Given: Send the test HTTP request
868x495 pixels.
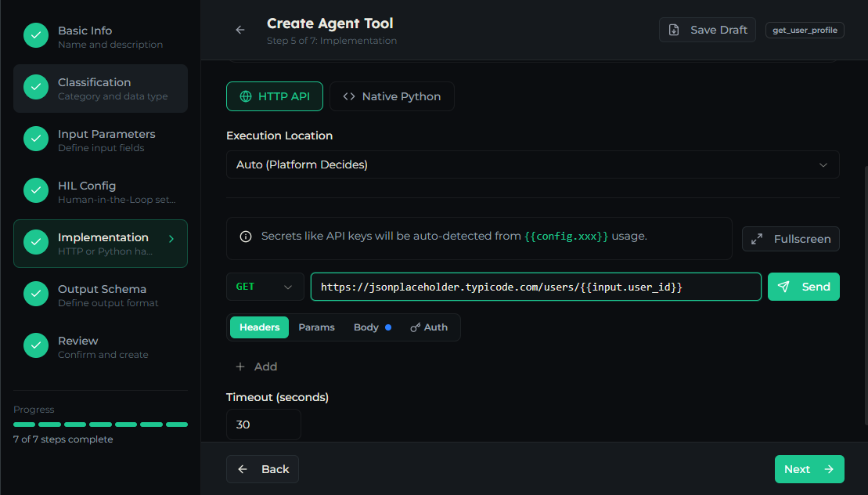Looking at the screenshot, I should (x=803, y=286).
